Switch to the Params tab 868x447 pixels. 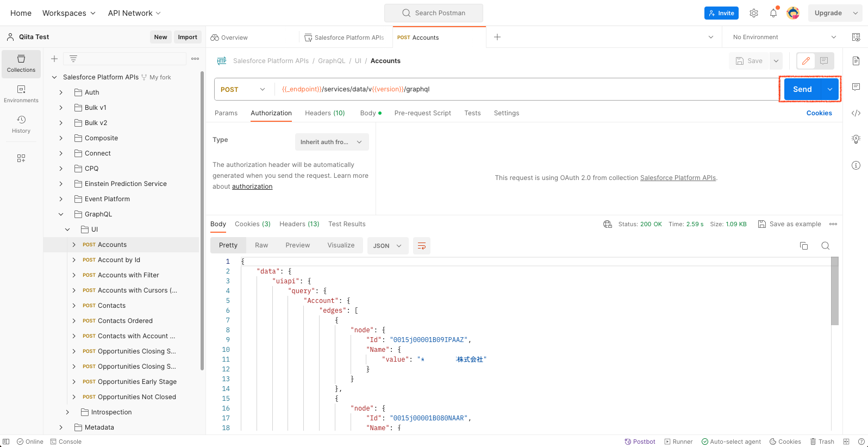pyautogui.click(x=226, y=113)
